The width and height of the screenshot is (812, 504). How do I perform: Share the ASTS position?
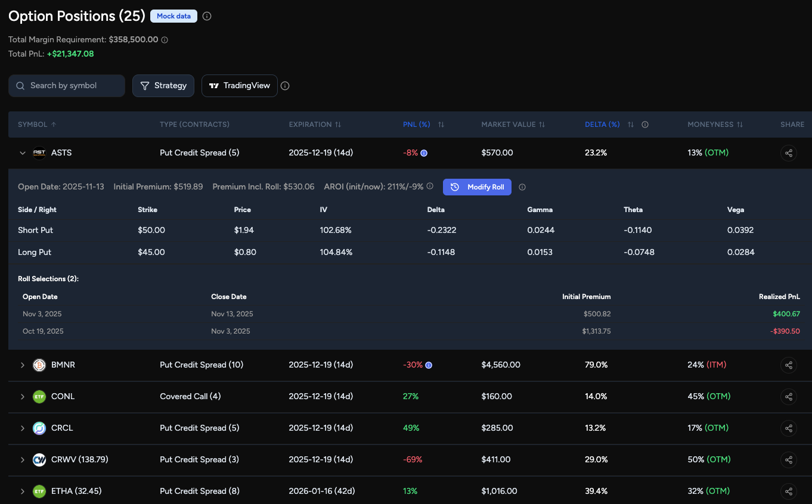788,153
